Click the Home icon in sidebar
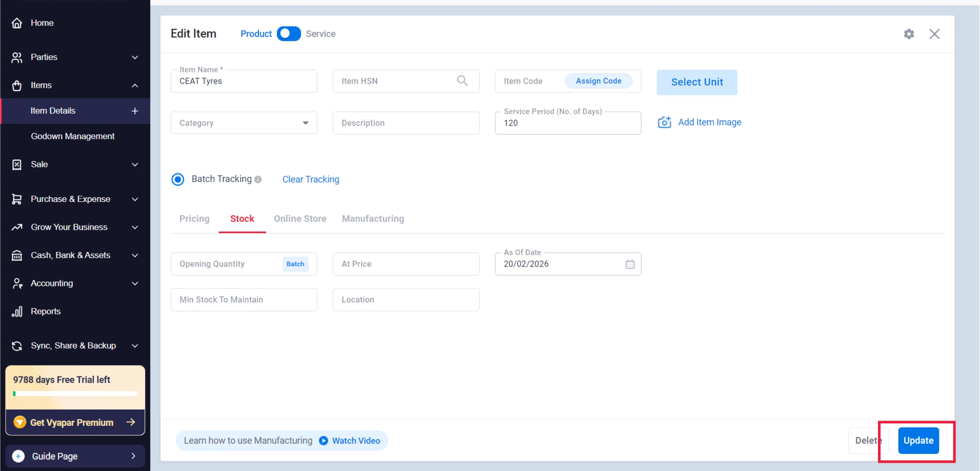This screenshot has height=471, width=980. tap(17, 23)
